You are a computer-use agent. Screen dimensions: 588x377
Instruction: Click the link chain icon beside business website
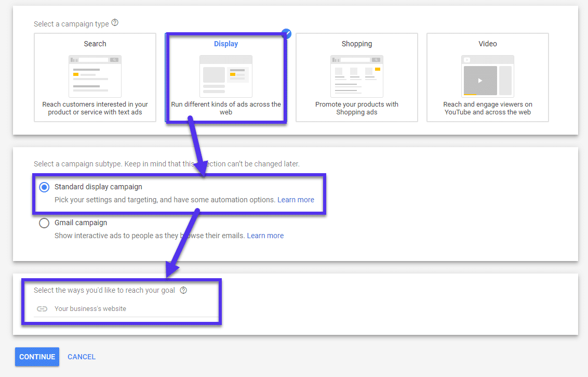pos(42,308)
